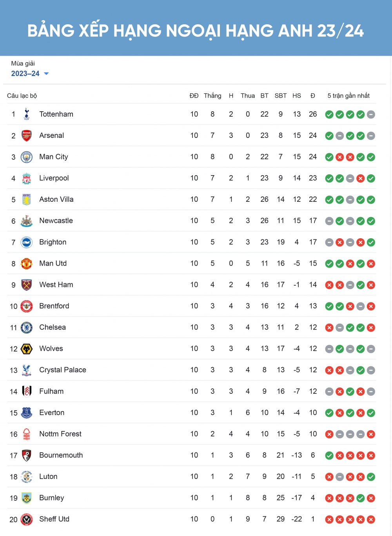The width and height of the screenshot is (392, 536).
Task: Click the Chelsea club crest icon
Action: tap(27, 328)
